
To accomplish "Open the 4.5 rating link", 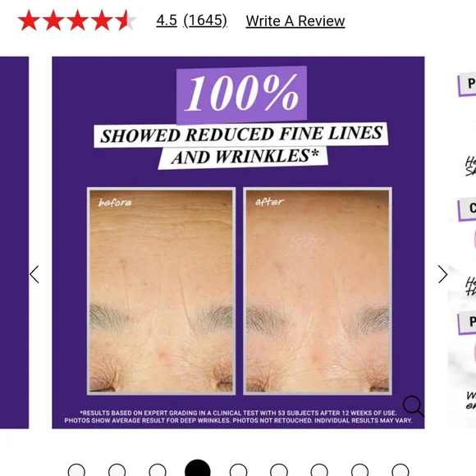I will point(167,21).
